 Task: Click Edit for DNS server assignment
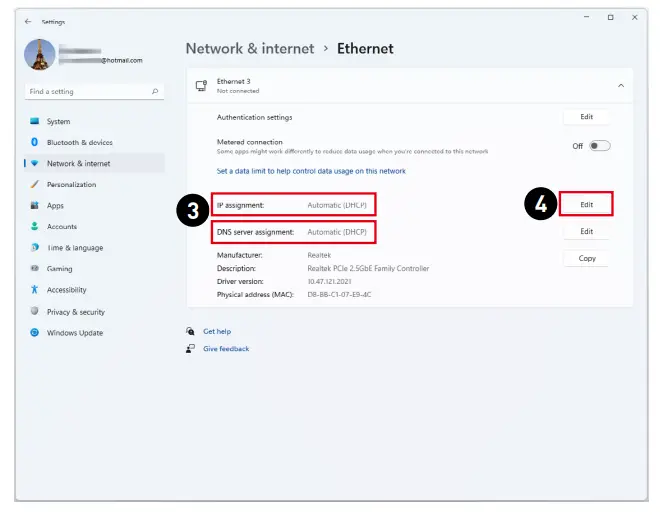coord(586,231)
